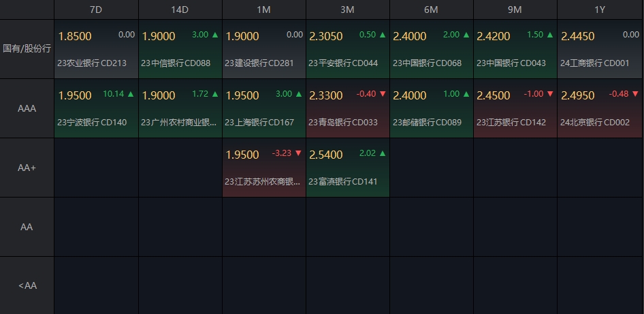The image size is (644, 314).
Task: Open the 23江苏苏州农商银行 quote
Action: (x=263, y=168)
